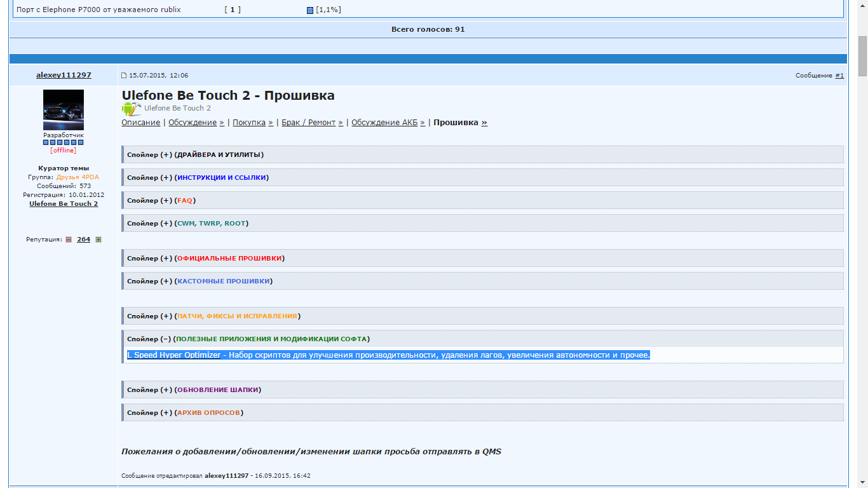
Task: Click the highlighted Набор скриптов description text
Action: coord(439,355)
